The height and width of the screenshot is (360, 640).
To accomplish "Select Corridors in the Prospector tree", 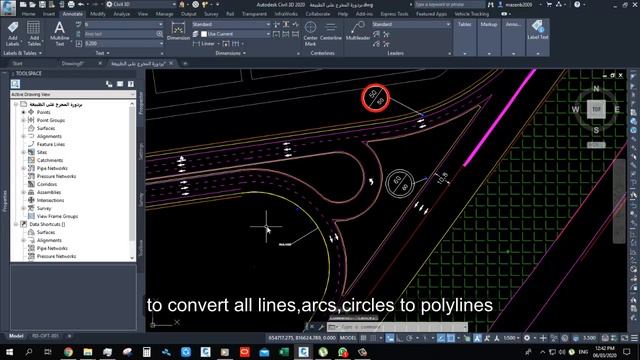I will pyautogui.click(x=47, y=184).
